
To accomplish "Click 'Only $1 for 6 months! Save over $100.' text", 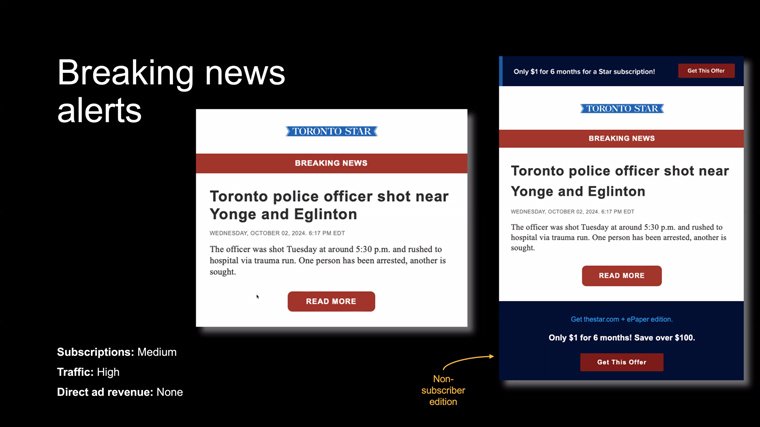I will [x=621, y=338].
